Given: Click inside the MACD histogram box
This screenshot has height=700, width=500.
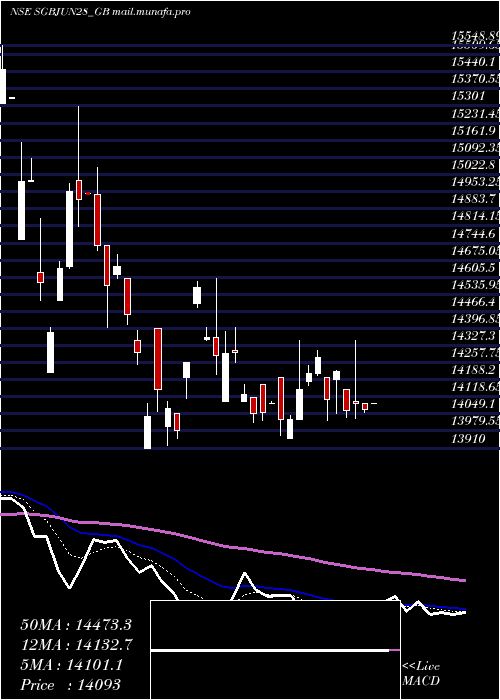Looking at the screenshot, I should click(x=275, y=650).
